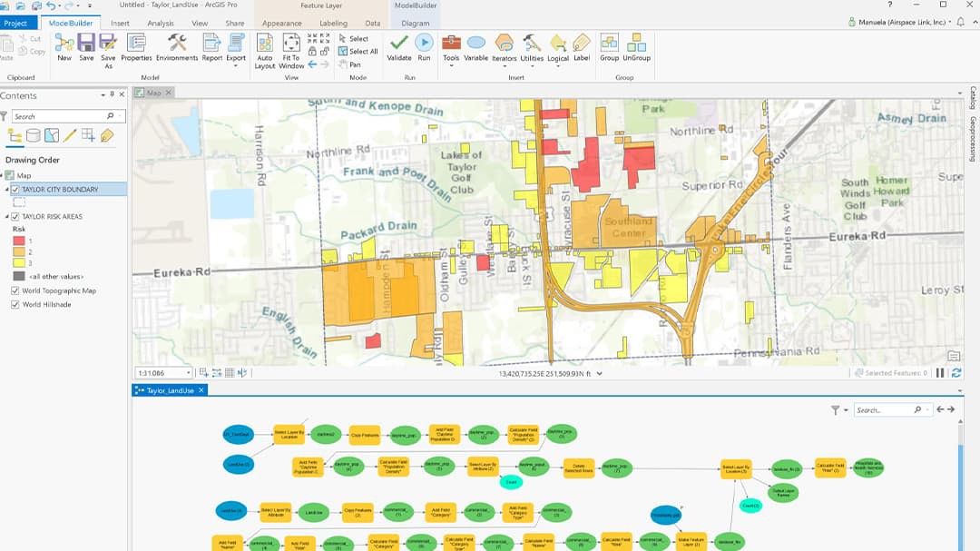
Task: Click the New model icon
Action: point(64,47)
